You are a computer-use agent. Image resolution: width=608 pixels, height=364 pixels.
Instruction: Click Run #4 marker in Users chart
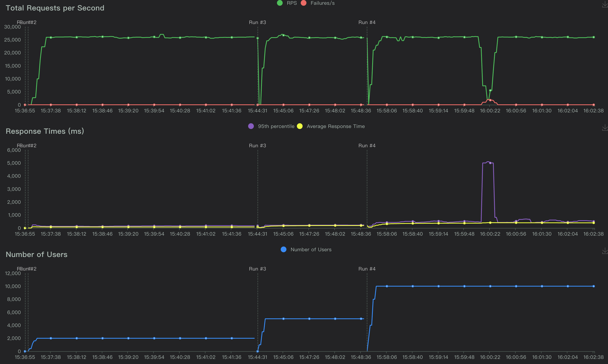pyautogui.click(x=367, y=269)
